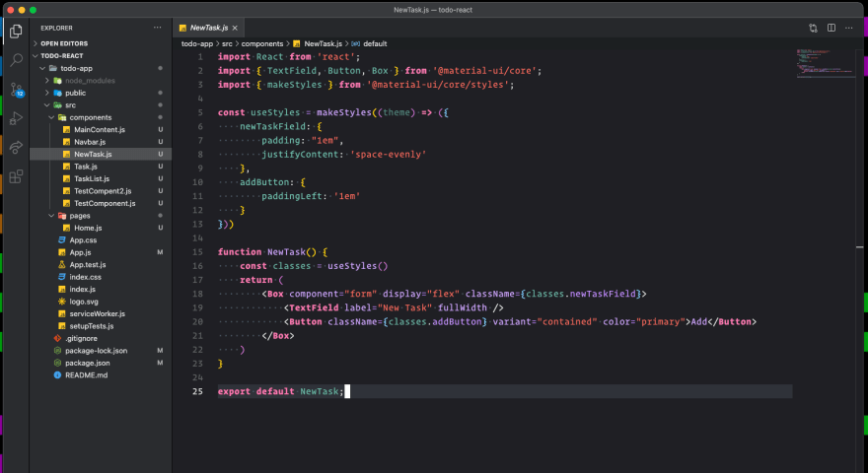Click '@material-ui/core/styles' import string
The width and height of the screenshot is (868, 473).
(440, 85)
